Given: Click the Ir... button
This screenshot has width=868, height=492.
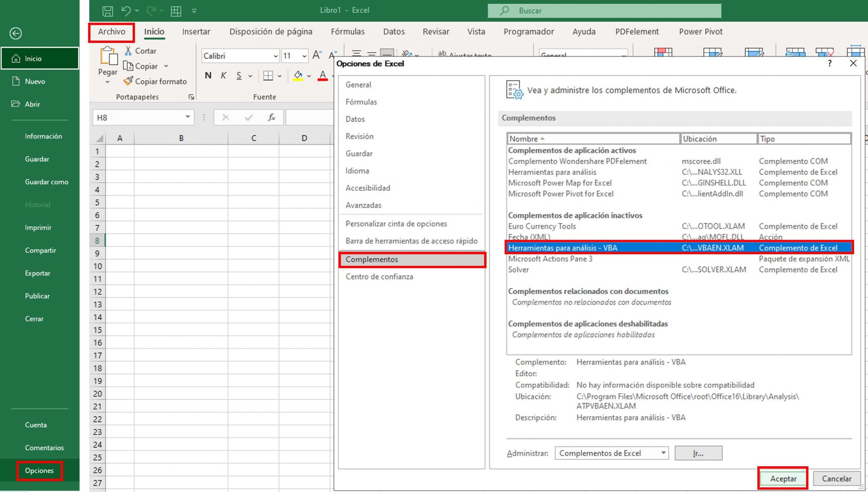Looking at the screenshot, I should click(x=698, y=453).
